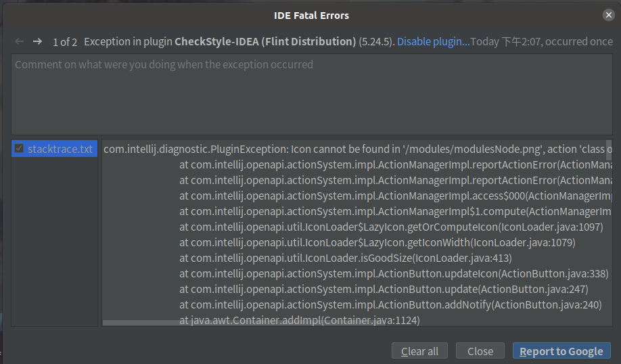Click the ActionManagerImpl$1.compute stacktrace line
The image size is (621, 364).
coord(396,212)
